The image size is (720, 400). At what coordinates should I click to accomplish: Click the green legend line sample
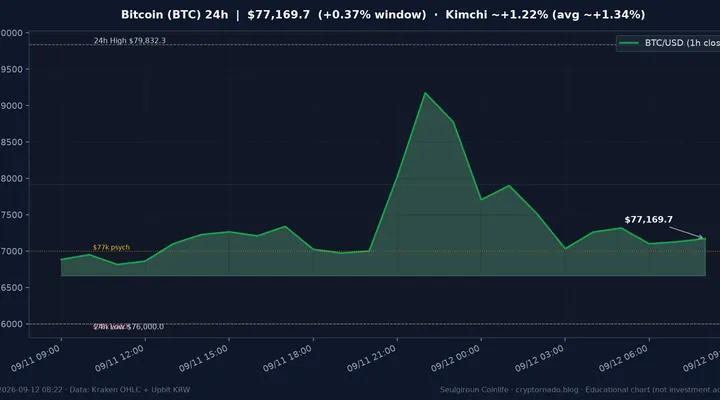click(x=629, y=43)
